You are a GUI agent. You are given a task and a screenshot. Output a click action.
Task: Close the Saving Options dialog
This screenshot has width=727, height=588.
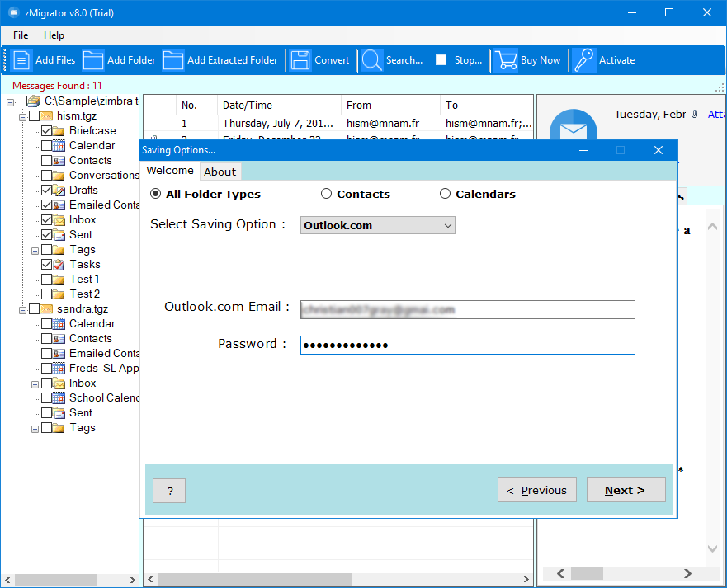pyautogui.click(x=658, y=150)
